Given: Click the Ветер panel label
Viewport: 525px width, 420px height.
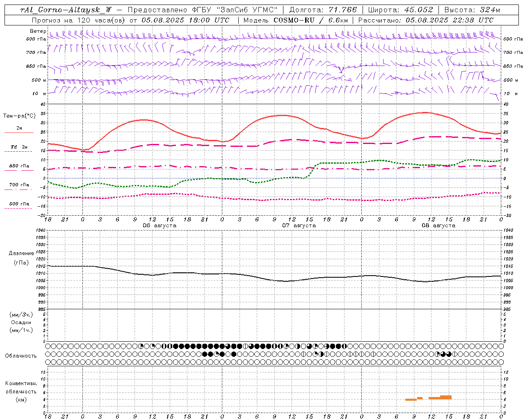Looking at the screenshot, I should tap(38, 31).
